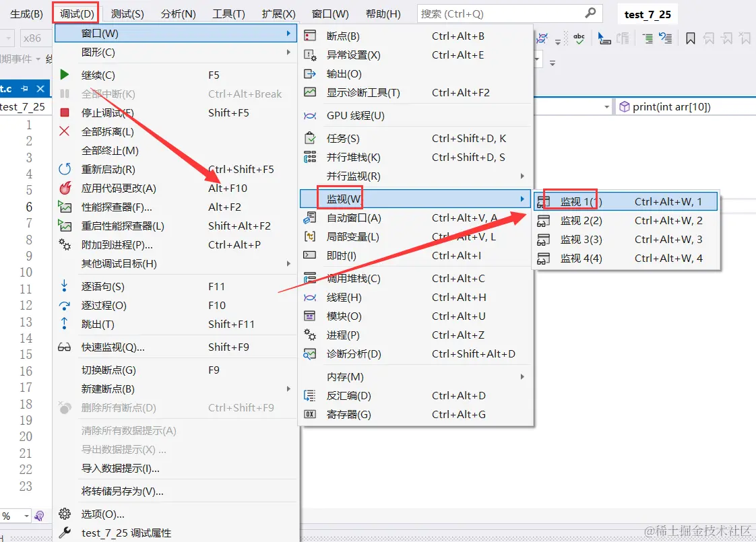Select 监视 4(4) from the submenu

(x=627, y=259)
